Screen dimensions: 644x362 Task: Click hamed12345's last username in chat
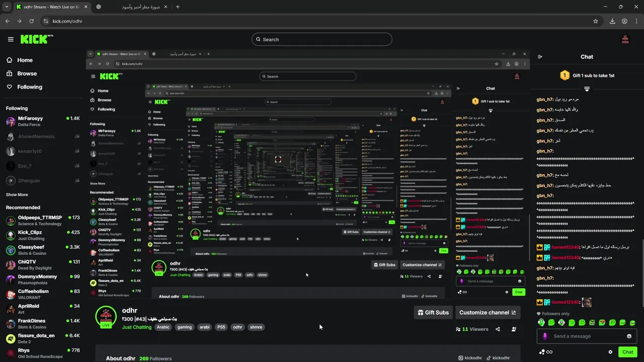click(565, 302)
